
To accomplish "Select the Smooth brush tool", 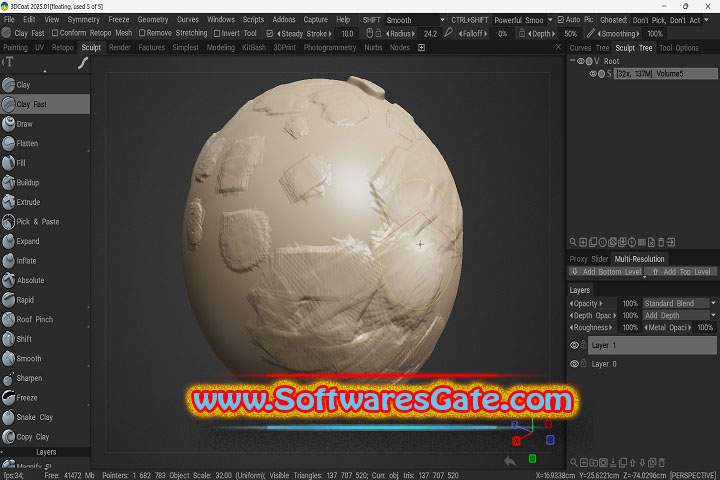I will tap(45, 358).
